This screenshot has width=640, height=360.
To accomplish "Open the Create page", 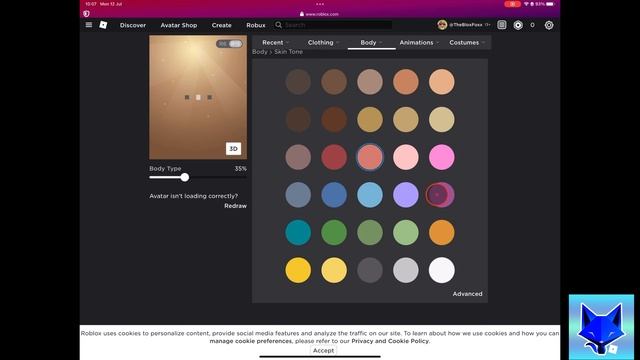I will click(222, 25).
